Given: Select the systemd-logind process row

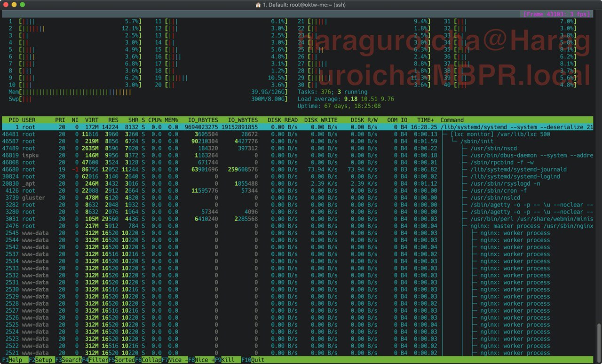Looking at the screenshot, I should 298,176.
